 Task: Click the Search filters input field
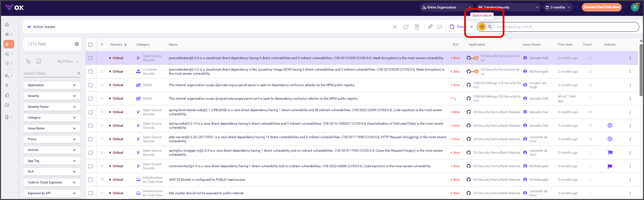click(50, 73)
